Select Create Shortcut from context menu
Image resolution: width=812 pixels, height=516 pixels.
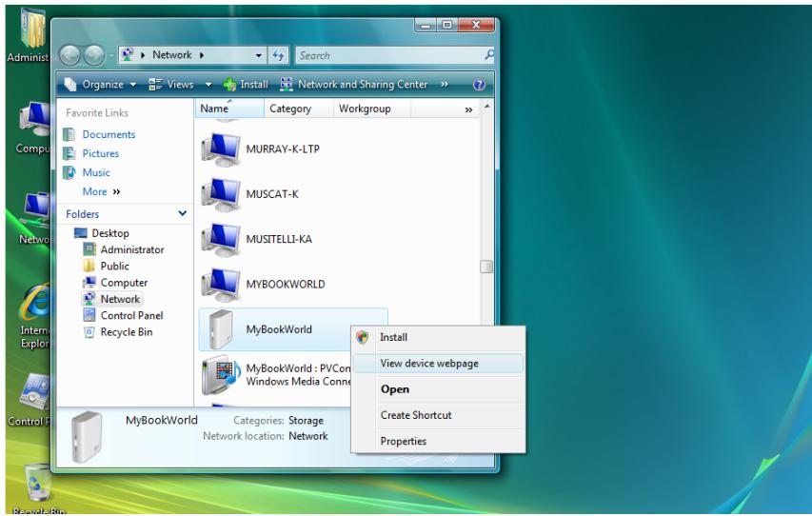click(439, 415)
